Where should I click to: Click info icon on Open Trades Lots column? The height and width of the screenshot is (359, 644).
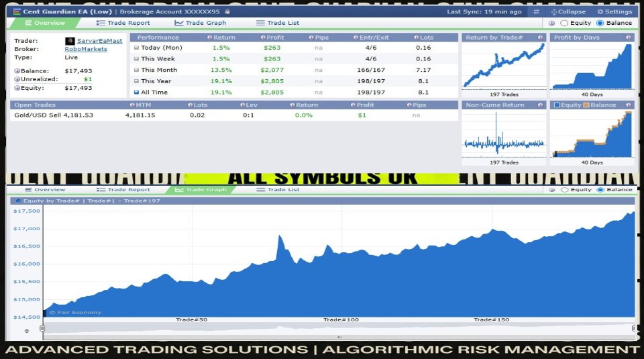coord(190,105)
